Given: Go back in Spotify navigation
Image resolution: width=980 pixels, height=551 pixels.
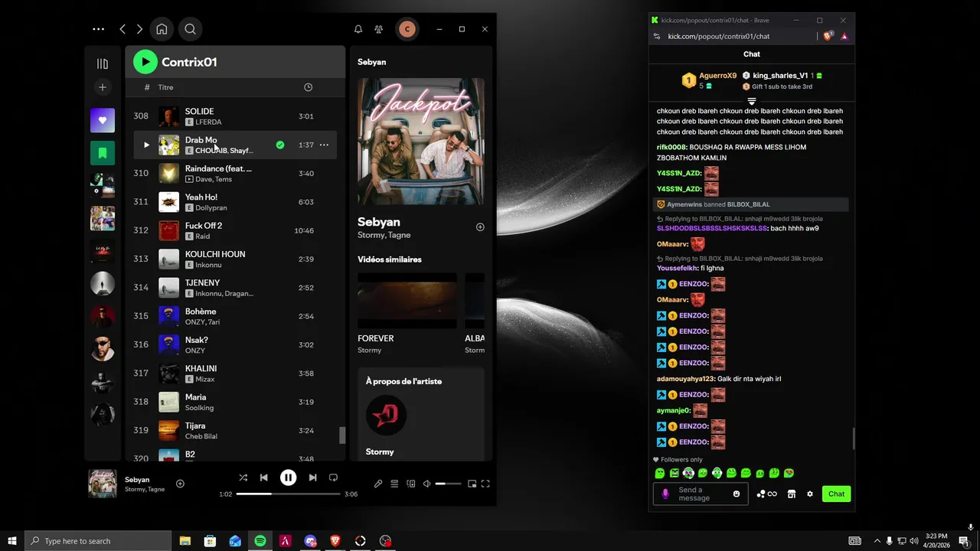Looking at the screenshot, I should pyautogui.click(x=122, y=29).
